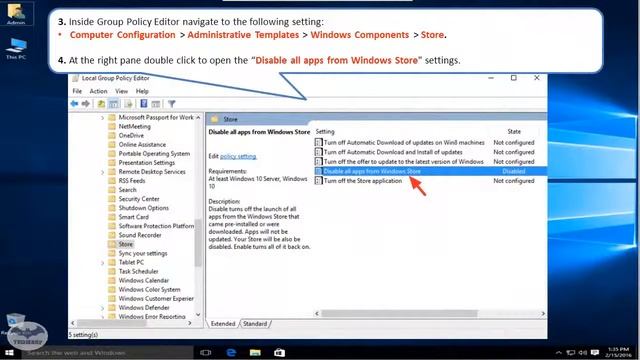
Task: Select the Sync your settings folder
Action: (x=143, y=253)
